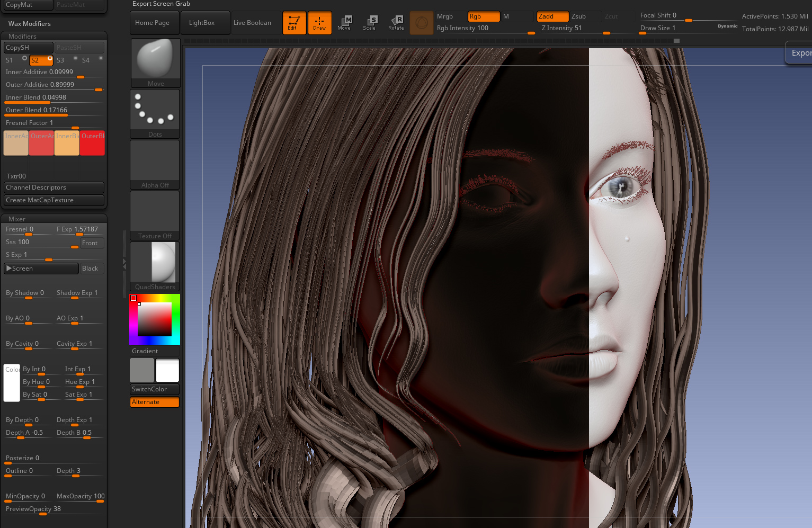812x528 pixels.
Task: Open the OuterAdditive color swatch
Action: coord(41,143)
